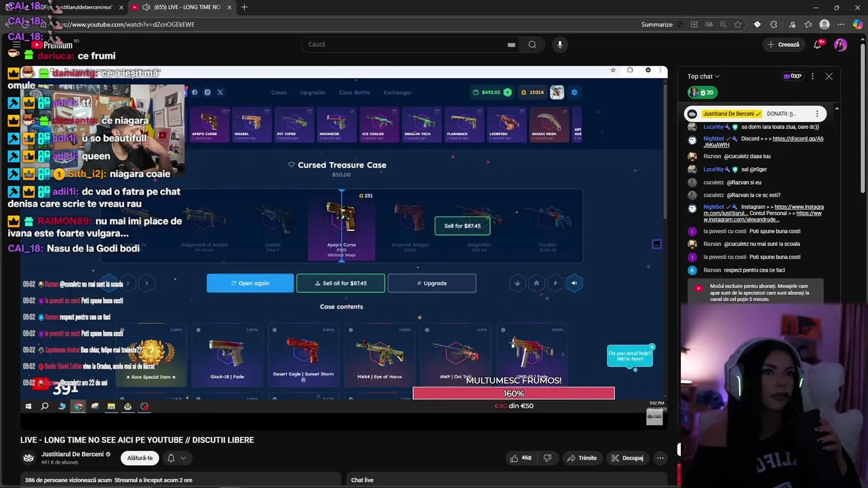Viewport: 868px width, 488px height.
Task: Click the zoom magnifier icon in address bar
Action: pyautogui.click(x=723, y=24)
